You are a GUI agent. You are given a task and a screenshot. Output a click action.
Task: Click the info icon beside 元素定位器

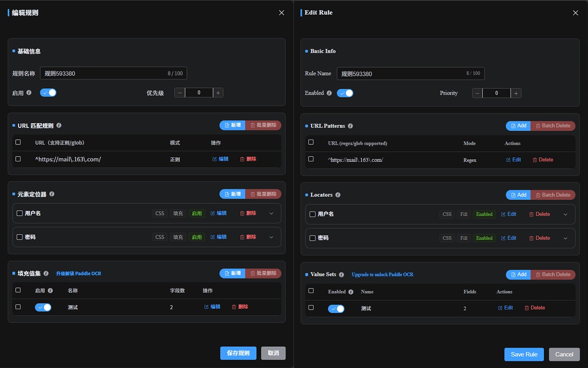point(52,194)
